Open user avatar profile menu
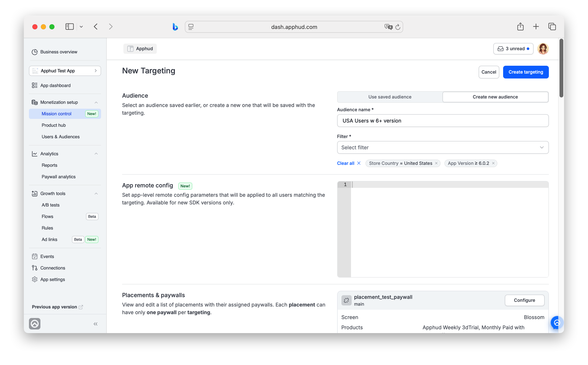The width and height of the screenshot is (588, 365). (543, 49)
